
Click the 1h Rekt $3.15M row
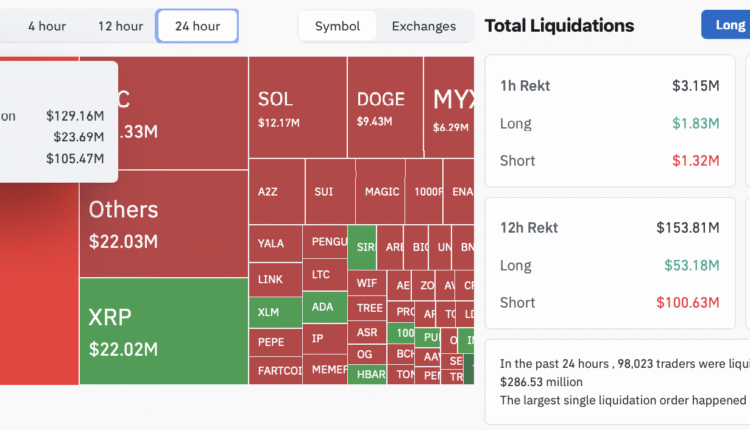point(609,86)
